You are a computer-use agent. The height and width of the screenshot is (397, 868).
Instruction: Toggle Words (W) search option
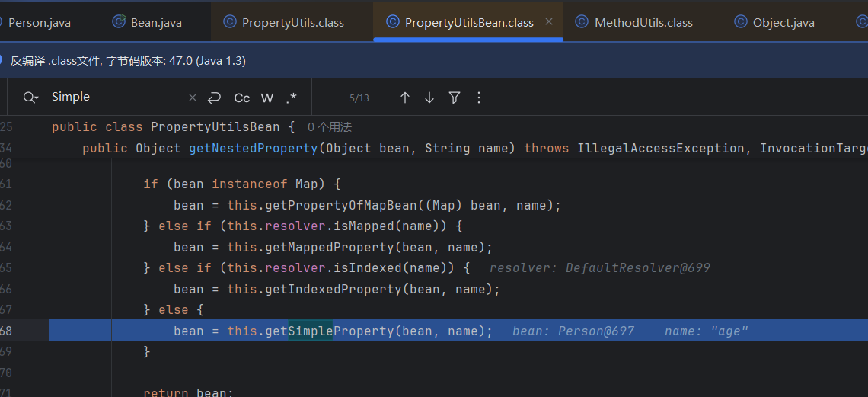coord(267,98)
